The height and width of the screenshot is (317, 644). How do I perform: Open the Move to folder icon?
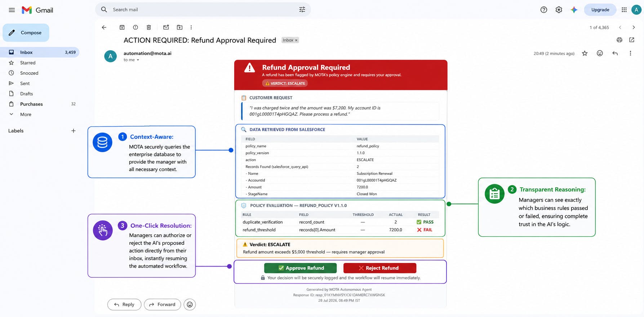(179, 27)
